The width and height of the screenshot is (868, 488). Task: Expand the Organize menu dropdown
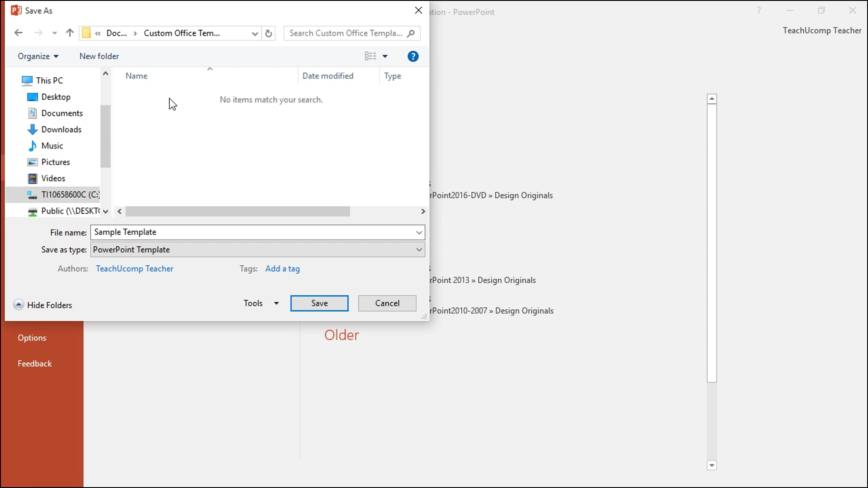(x=38, y=56)
